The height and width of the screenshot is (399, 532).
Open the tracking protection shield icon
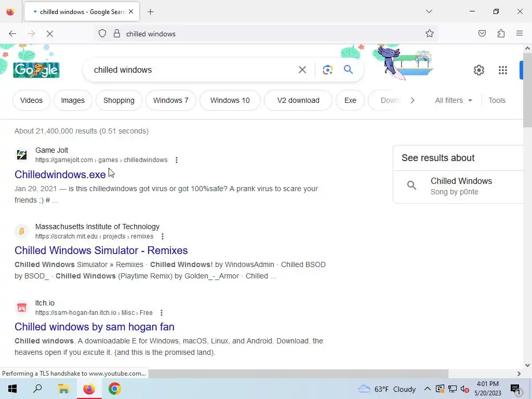tap(102, 34)
